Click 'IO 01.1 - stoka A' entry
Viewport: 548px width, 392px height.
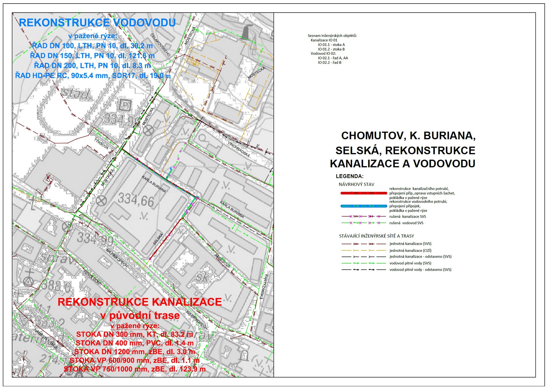click(x=331, y=45)
